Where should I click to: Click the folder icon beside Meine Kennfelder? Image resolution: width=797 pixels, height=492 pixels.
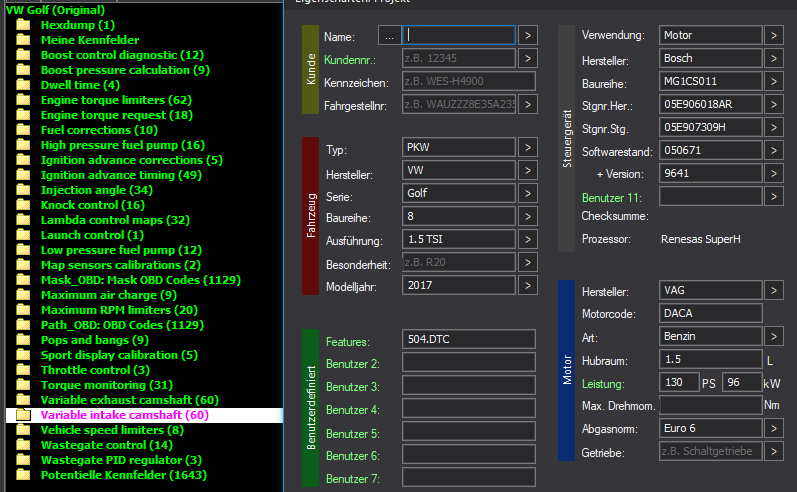(23, 40)
